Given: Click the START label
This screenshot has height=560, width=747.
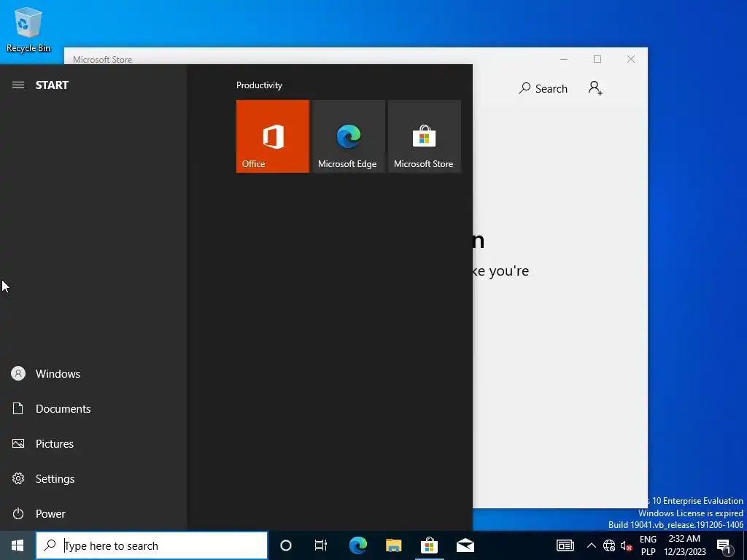Looking at the screenshot, I should [52, 85].
